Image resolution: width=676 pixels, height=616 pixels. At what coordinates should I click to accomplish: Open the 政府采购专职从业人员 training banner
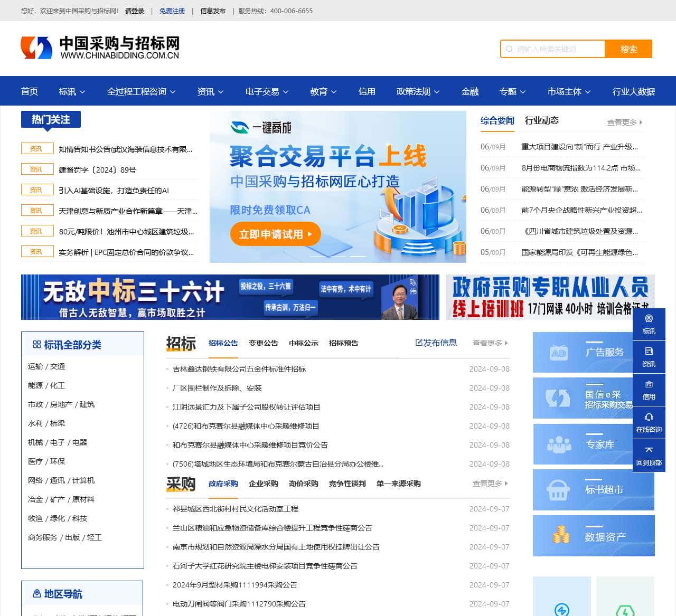(550, 297)
